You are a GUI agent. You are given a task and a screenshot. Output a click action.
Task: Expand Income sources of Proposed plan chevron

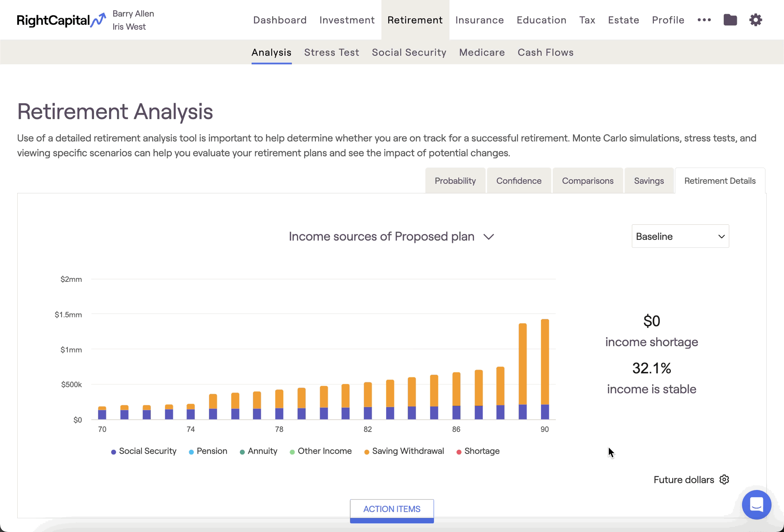[488, 237]
